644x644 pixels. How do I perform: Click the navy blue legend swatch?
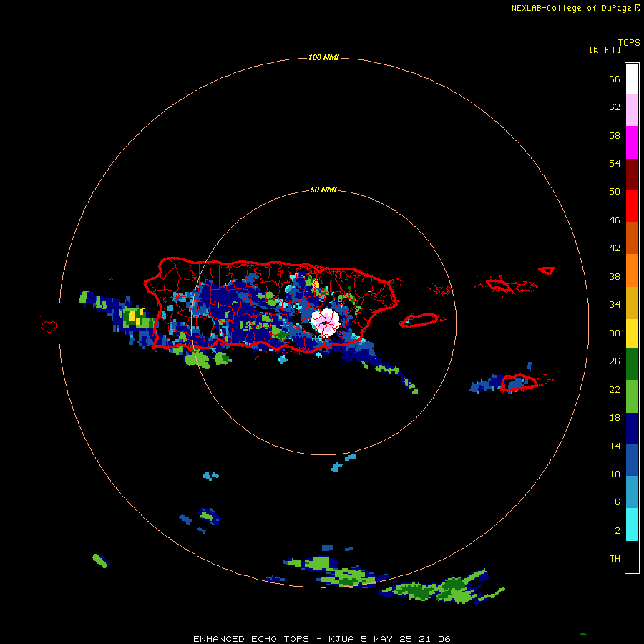[x=632, y=429]
